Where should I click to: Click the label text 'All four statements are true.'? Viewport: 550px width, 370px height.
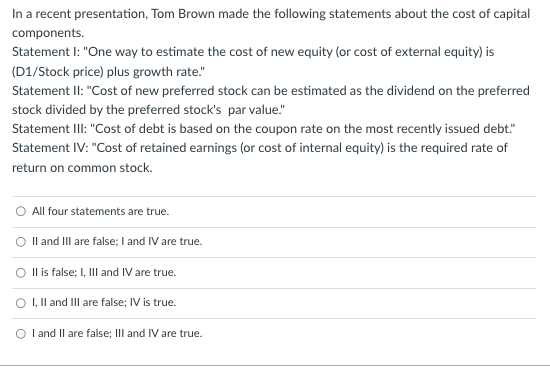[100, 211]
